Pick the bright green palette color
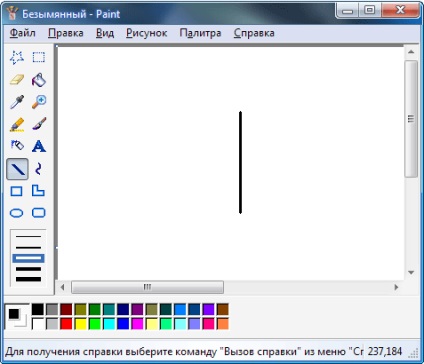The height and width of the screenshot is (364, 424). pyautogui.click(x=95, y=324)
